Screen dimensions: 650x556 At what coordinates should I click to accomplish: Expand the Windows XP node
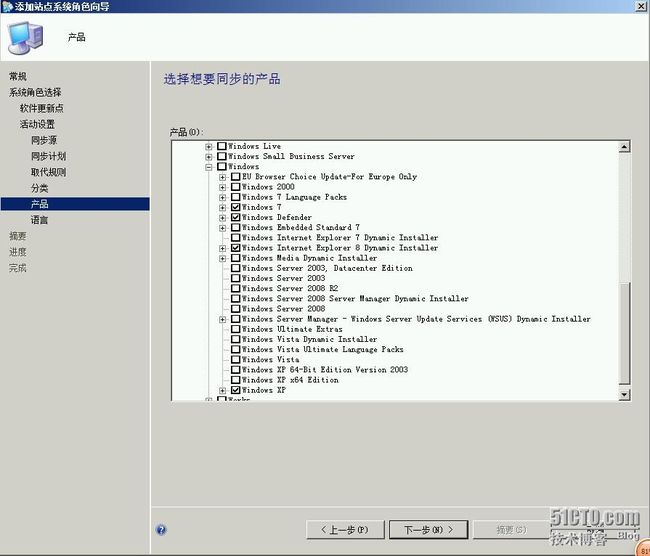click(223, 391)
